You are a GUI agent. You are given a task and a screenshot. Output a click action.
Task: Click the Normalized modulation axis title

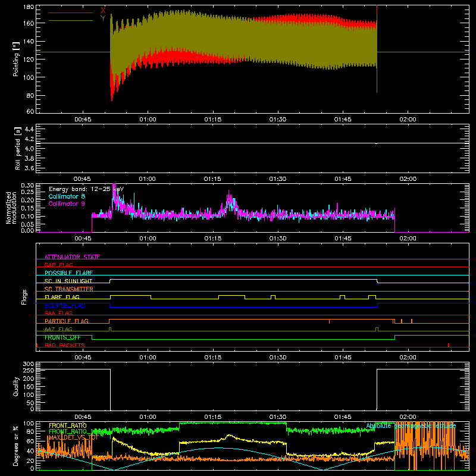[11, 208]
